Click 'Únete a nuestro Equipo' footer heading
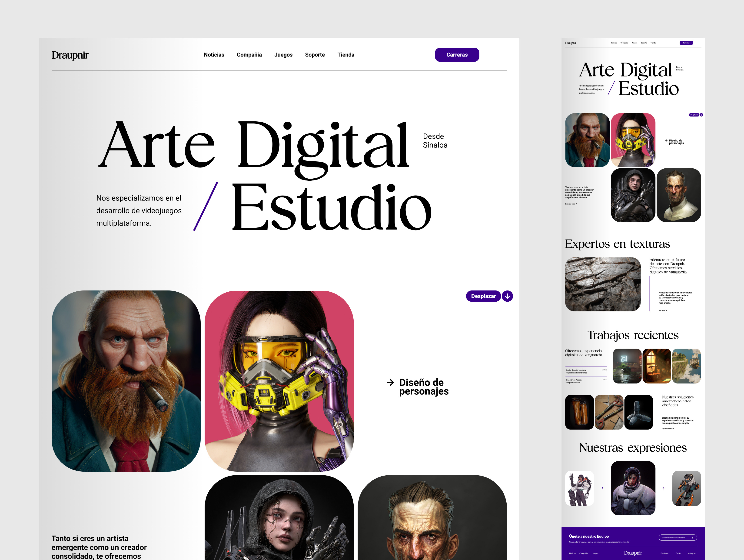 [x=589, y=536]
